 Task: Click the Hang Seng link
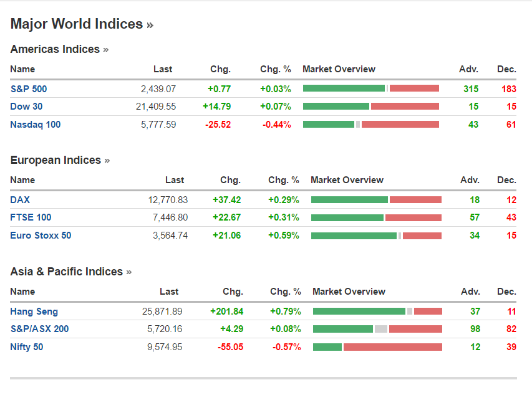click(34, 312)
